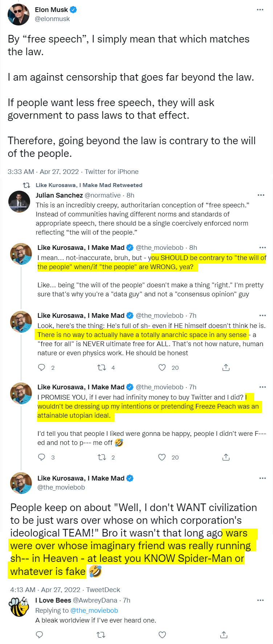Open more options on I Love Bees reply
This screenshot has height=644, width=273.
260,600
